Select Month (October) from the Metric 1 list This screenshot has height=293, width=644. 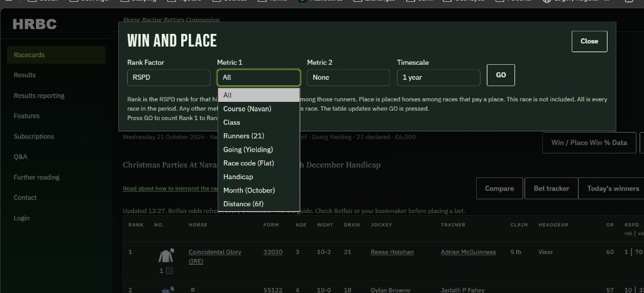tap(258, 190)
